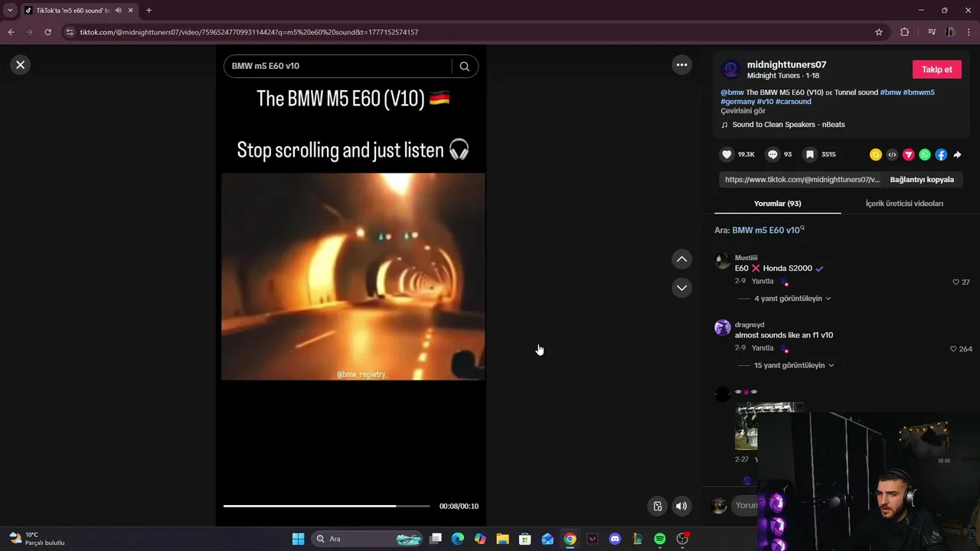Close the TikTok video viewer with X

pos(21,65)
